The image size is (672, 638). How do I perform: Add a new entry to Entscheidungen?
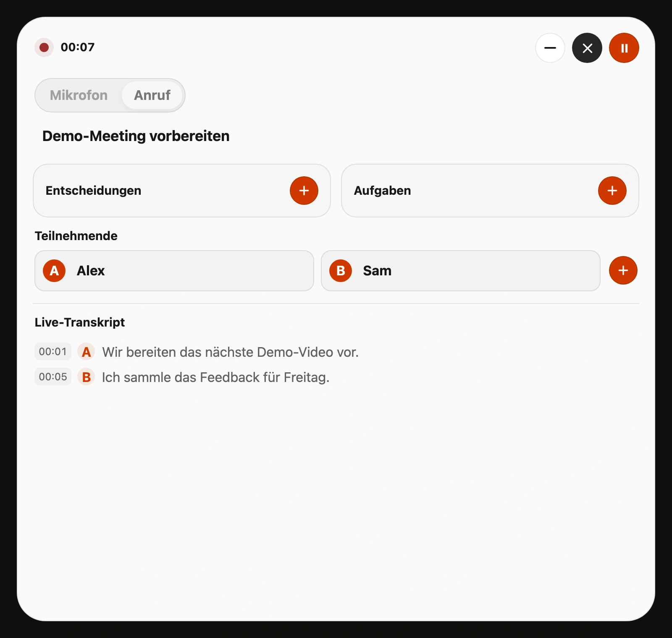[x=304, y=191]
